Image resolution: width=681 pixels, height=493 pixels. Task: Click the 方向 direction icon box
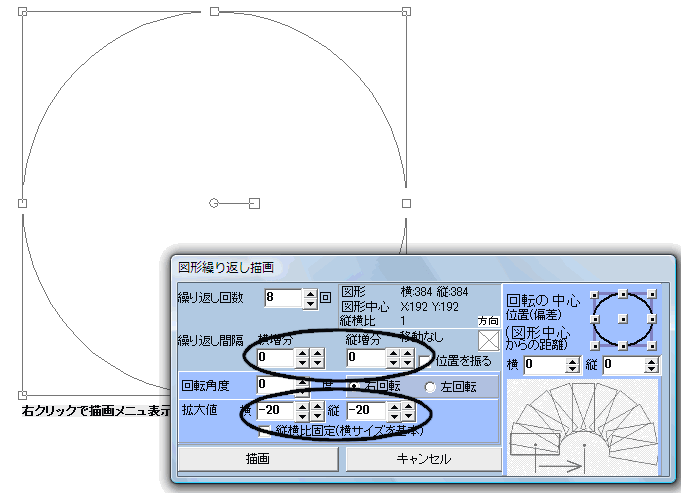tap(487, 341)
